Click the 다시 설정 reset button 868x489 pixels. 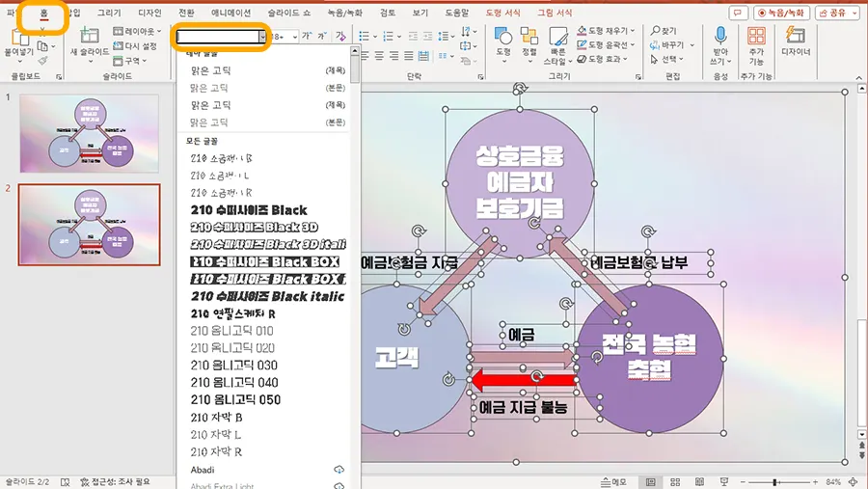pyautogui.click(x=134, y=46)
